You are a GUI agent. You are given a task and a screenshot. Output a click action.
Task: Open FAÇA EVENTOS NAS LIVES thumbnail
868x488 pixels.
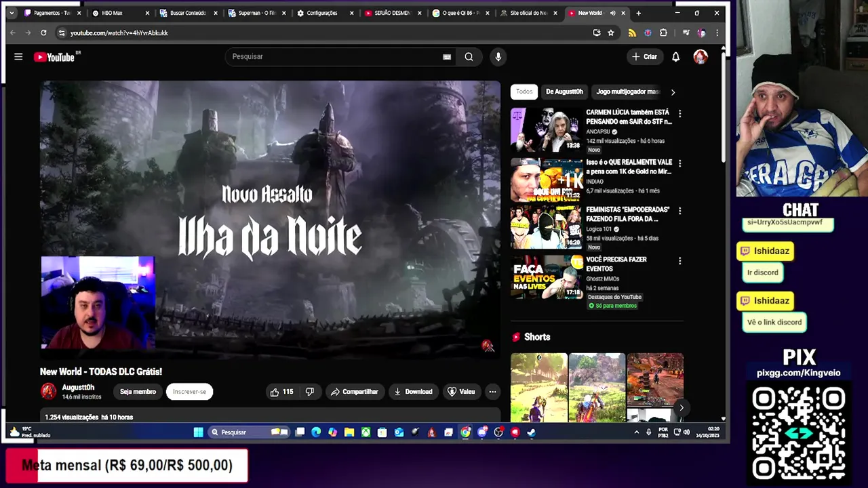[546, 277]
